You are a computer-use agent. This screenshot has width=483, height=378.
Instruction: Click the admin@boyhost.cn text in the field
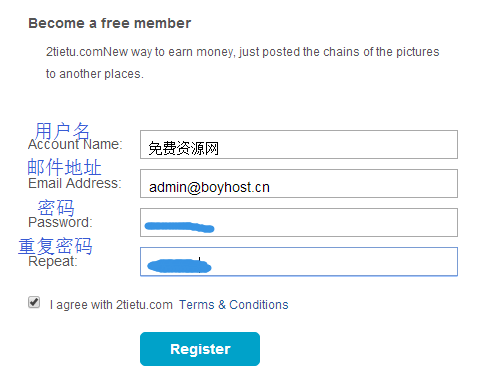[209, 187]
